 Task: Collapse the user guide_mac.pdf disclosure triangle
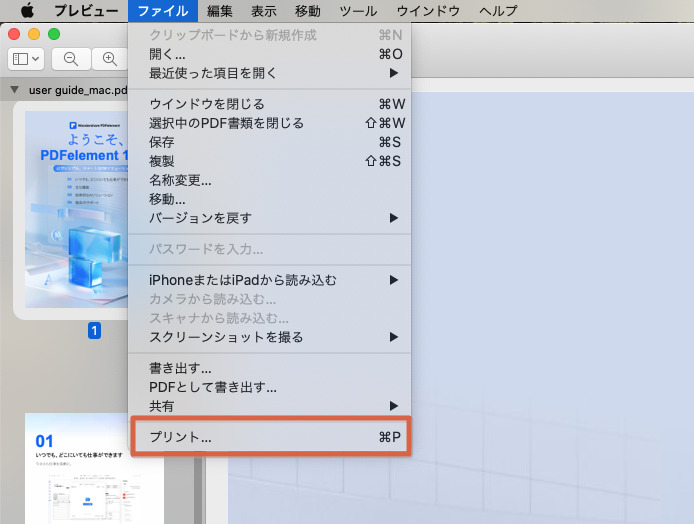click(x=15, y=90)
